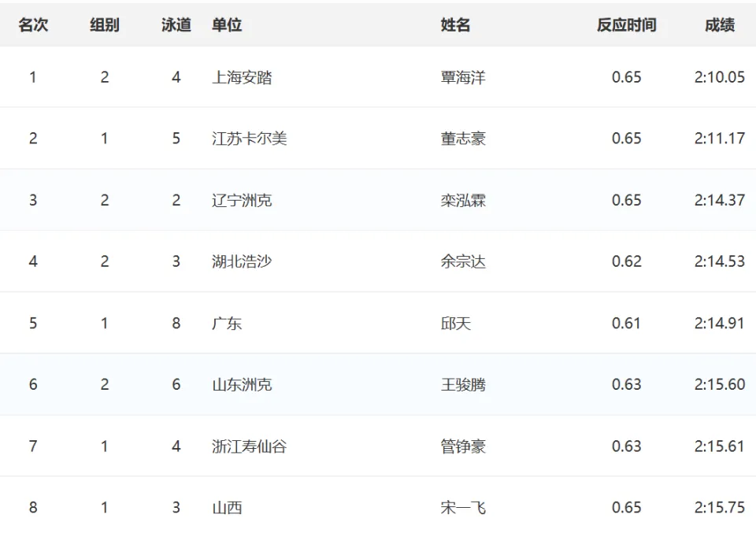
Task: Select swimmer 王骏腾
Action: [x=463, y=384]
